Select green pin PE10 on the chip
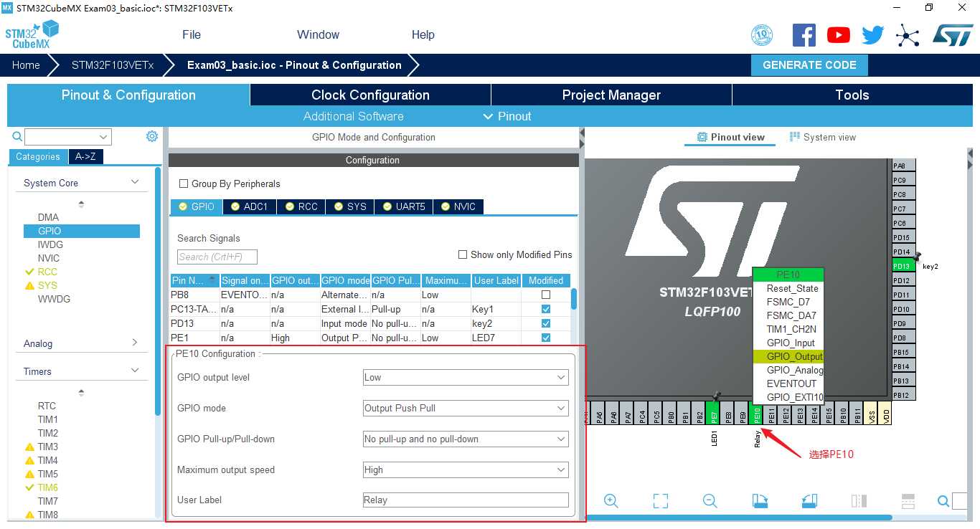Viewport: 980px width, 529px height. point(757,414)
